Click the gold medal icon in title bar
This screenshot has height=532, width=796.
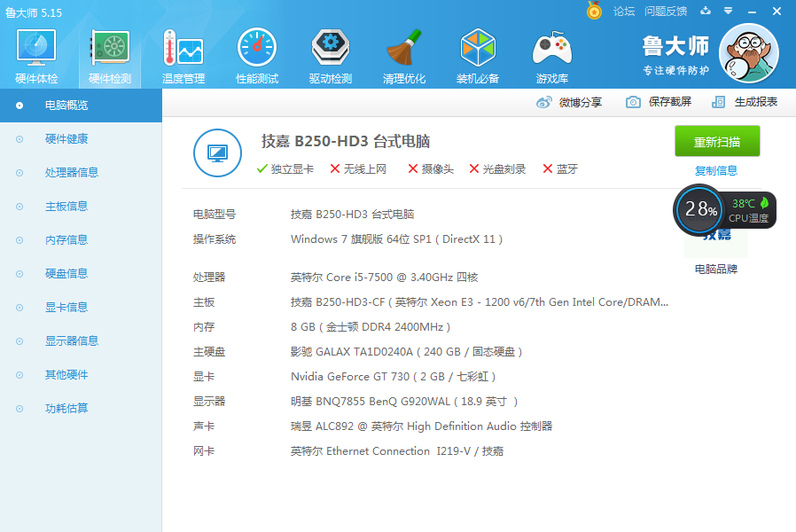click(594, 10)
